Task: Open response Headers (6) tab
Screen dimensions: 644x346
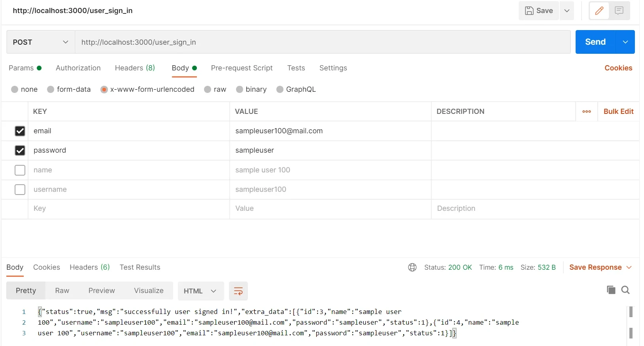Action: pyautogui.click(x=90, y=267)
